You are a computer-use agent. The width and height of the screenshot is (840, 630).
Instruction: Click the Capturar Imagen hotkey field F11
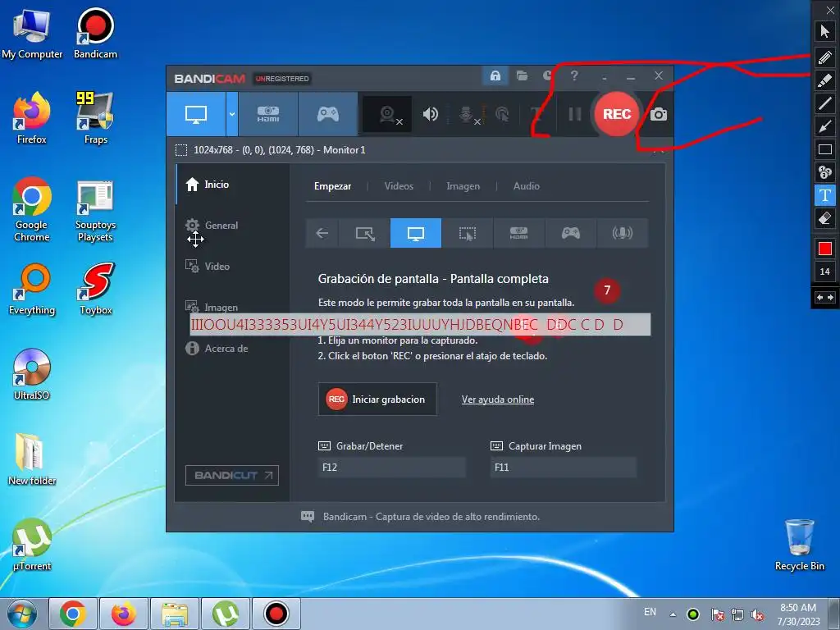tap(563, 467)
